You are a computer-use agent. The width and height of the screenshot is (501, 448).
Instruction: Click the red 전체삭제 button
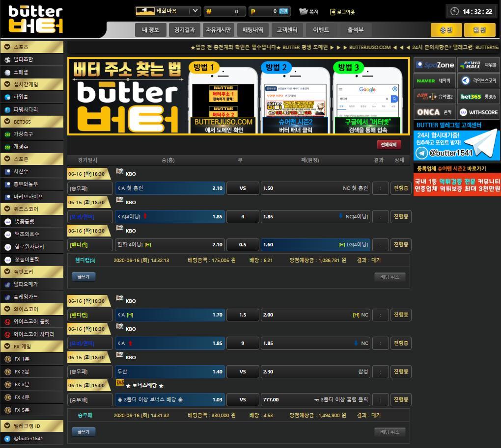[x=389, y=145]
